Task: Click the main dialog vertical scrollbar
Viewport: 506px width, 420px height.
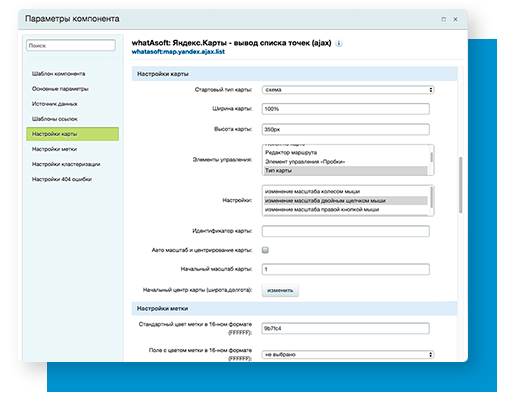Action: [461, 185]
